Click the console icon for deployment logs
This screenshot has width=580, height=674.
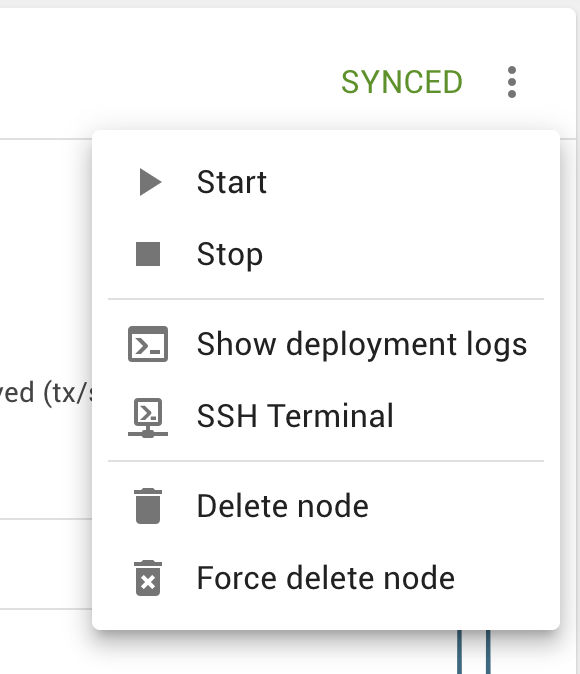pyautogui.click(x=148, y=344)
